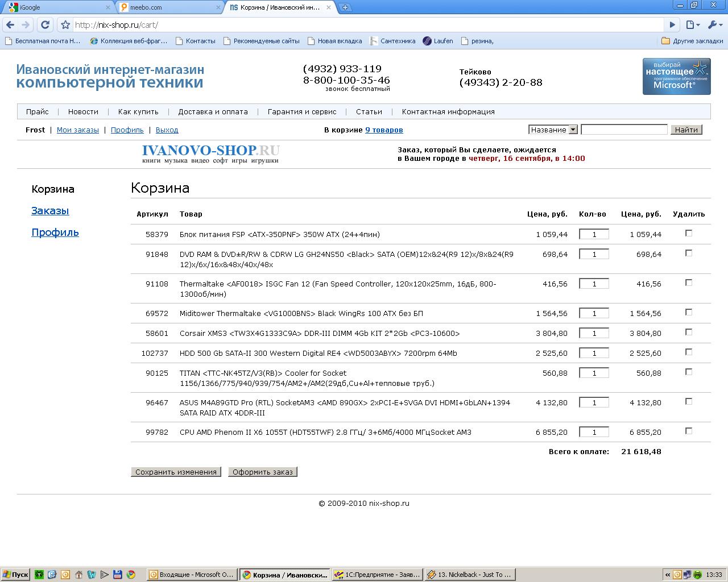Open the Laufen bookmark
Image resolution: width=728 pixels, height=582 pixels.
(438, 41)
